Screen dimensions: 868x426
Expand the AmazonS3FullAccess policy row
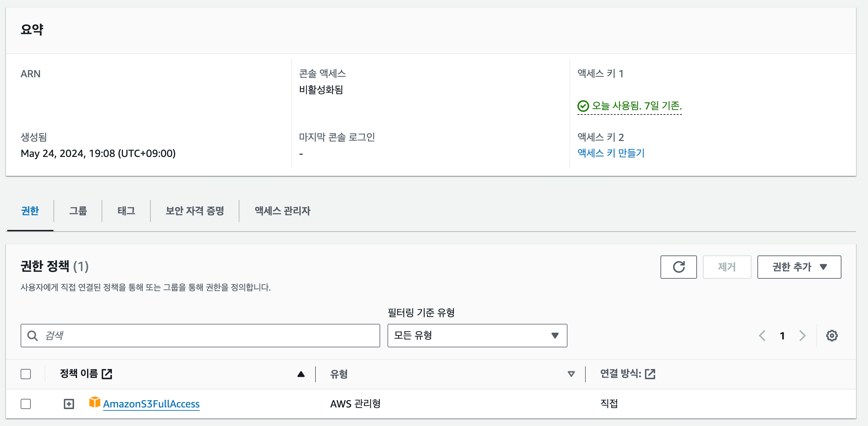click(x=69, y=404)
